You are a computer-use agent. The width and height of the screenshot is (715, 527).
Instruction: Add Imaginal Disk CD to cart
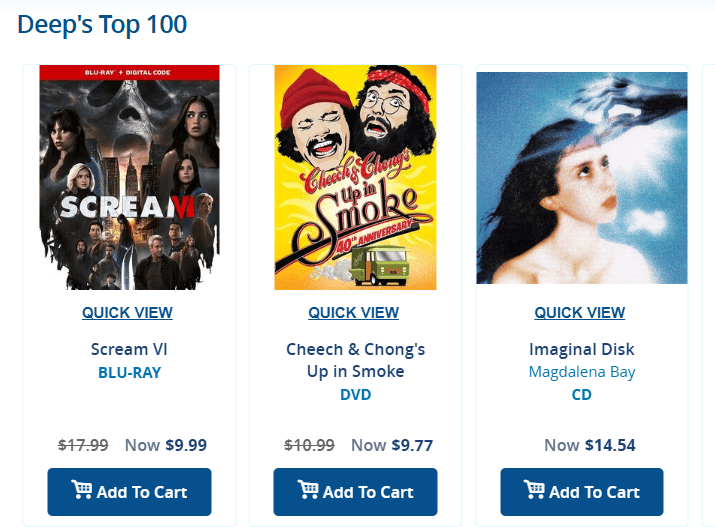[x=581, y=492]
